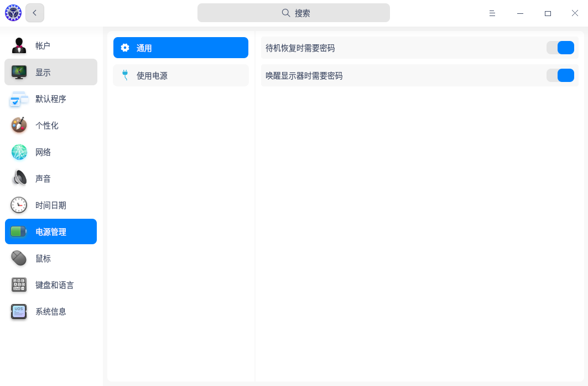Viewport: 588px width, 386px height.
Task: Open the hamburger main menu
Action: pyautogui.click(x=492, y=13)
